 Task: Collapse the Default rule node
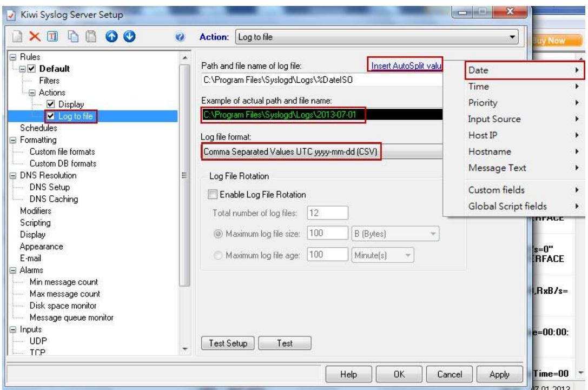pyautogui.click(x=23, y=69)
